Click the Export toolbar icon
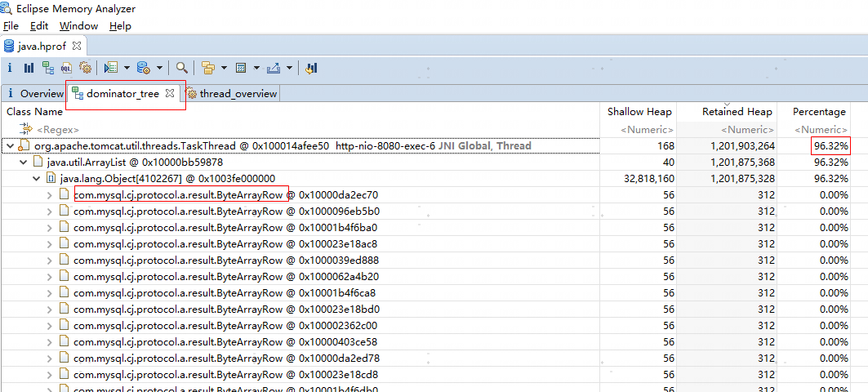 (x=273, y=68)
